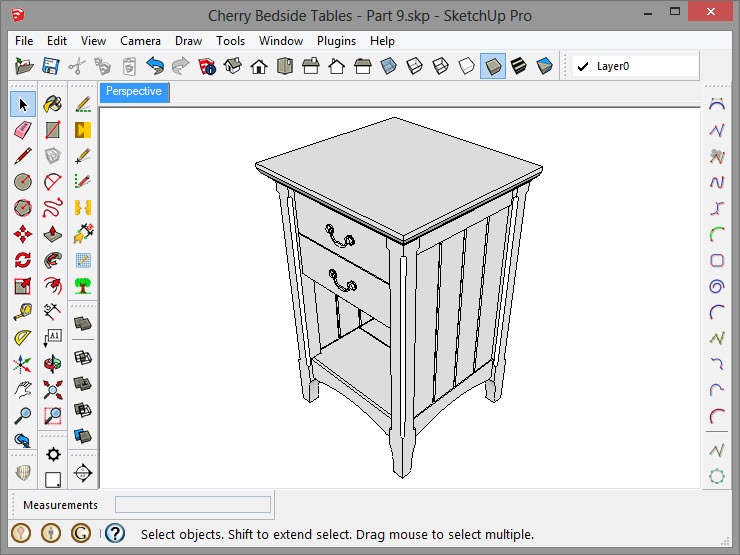Click into the Measurements input box

(x=192, y=505)
